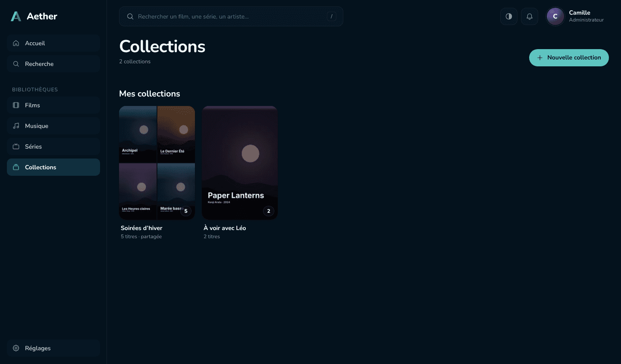Click the count badge 2 on Paper Lanterns cover

click(x=269, y=211)
